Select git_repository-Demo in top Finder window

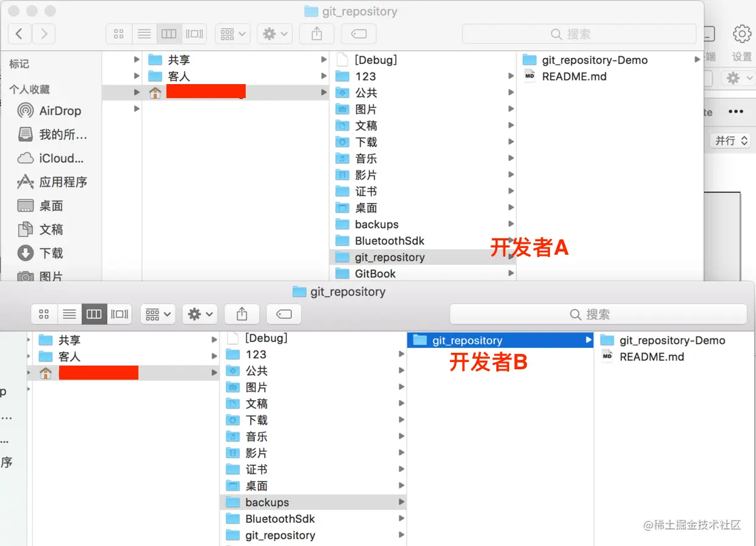coord(610,60)
